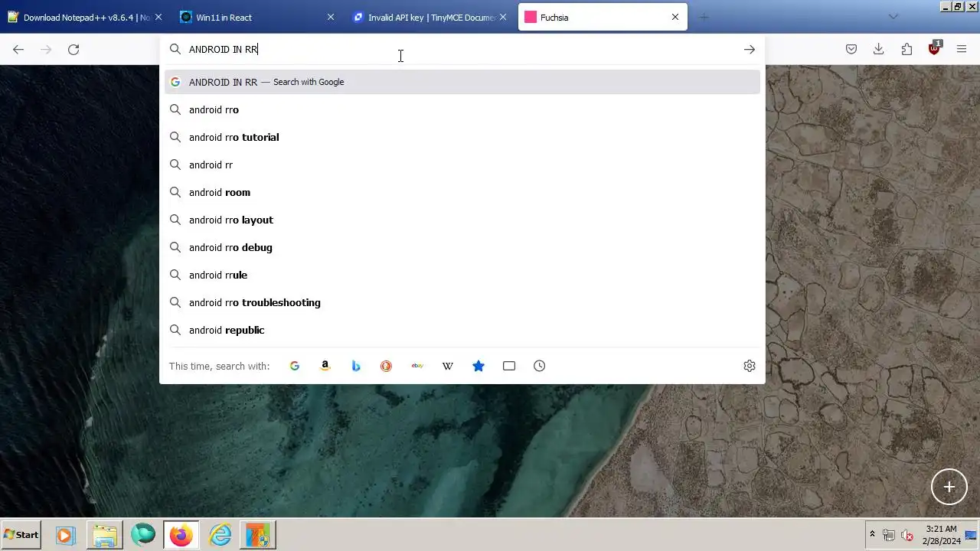The height and width of the screenshot is (551, 980).
Task: Open Firefox from the taskbar
Action: click(181, 535)
